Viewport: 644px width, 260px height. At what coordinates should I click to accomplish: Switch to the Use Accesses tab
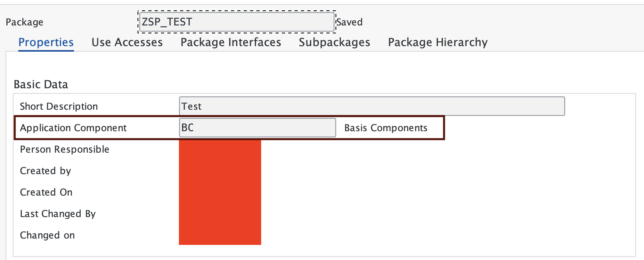point(127,42)
